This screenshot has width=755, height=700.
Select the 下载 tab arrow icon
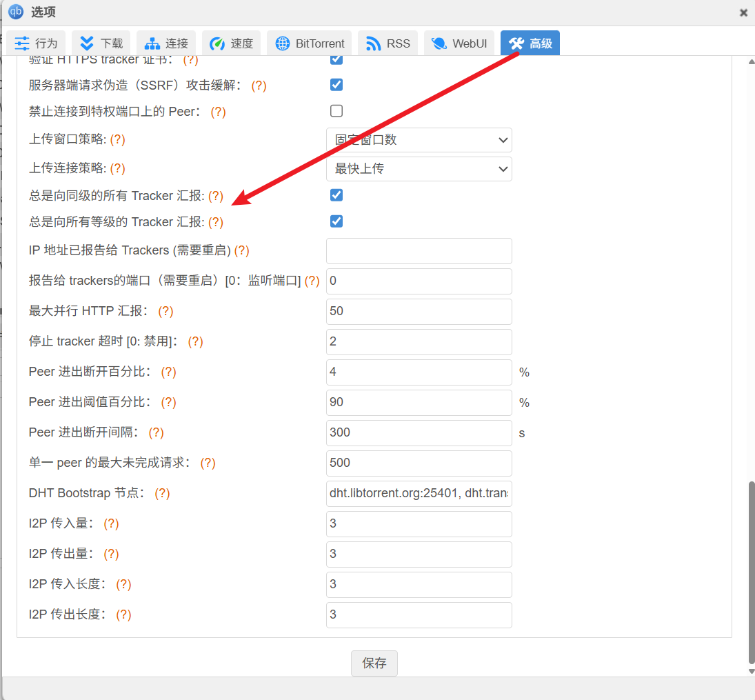tap(87, 43)
